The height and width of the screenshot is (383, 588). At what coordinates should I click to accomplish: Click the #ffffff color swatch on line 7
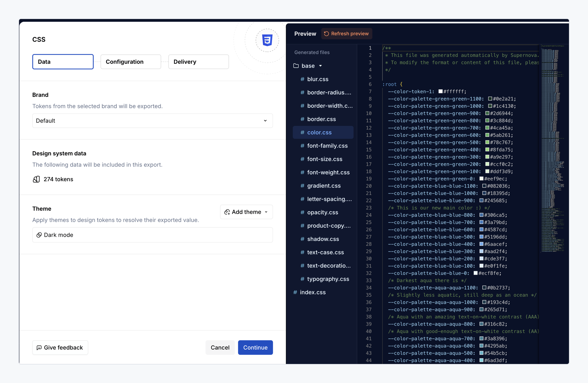click(440, 91)
